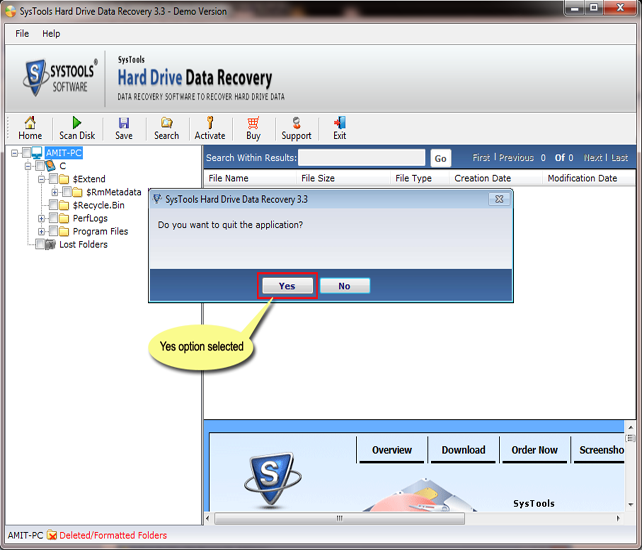Tick the $Recycle.Bin checkbox
This screenshot has height=550, width=642.
tap(53, 205)
